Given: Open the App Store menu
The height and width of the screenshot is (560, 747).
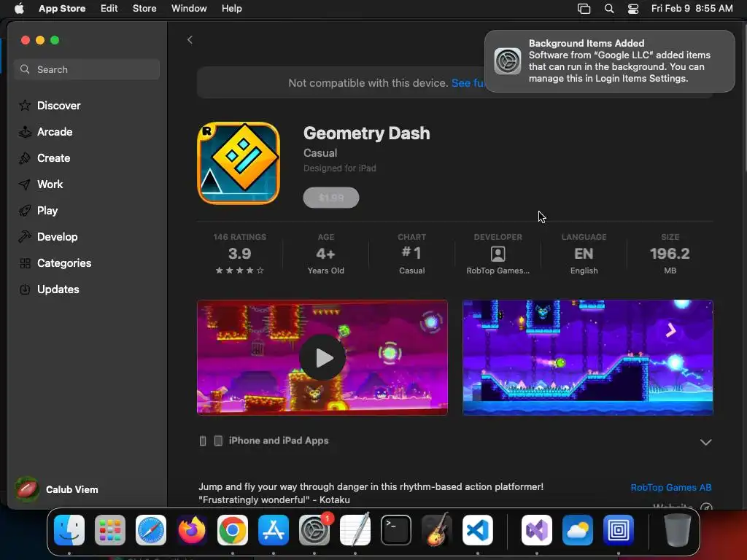Looking at the screenshot, I should [x=62, y=9].
